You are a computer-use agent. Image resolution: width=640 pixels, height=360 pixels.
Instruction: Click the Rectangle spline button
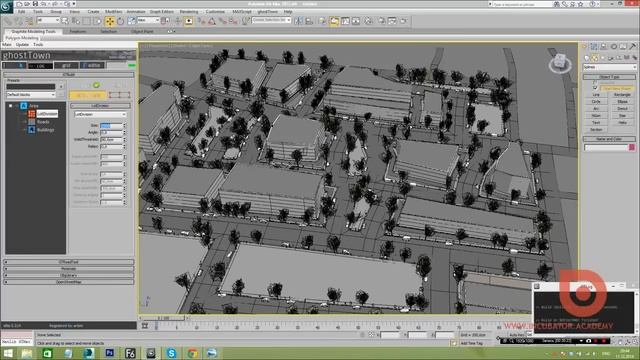(x=622, y=95)
